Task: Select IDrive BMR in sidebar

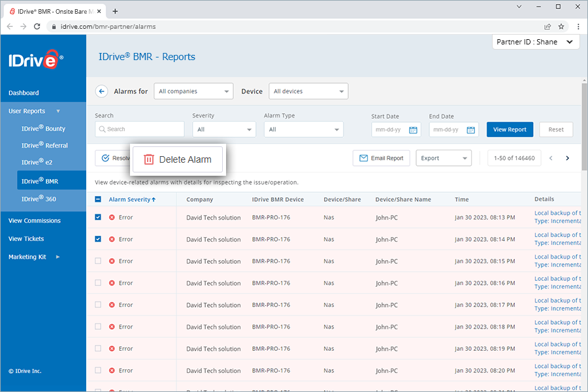Action: point(52,180)
